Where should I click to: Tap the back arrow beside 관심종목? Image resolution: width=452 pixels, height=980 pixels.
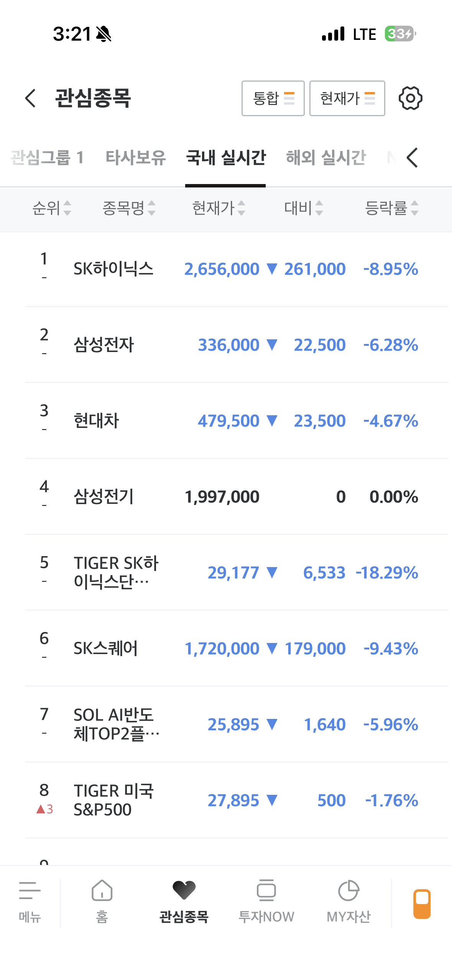tap(30, 98)
